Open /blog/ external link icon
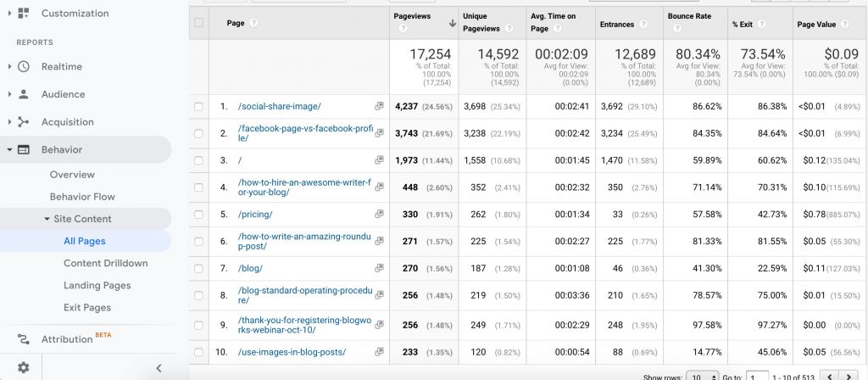 pos(379,268)
